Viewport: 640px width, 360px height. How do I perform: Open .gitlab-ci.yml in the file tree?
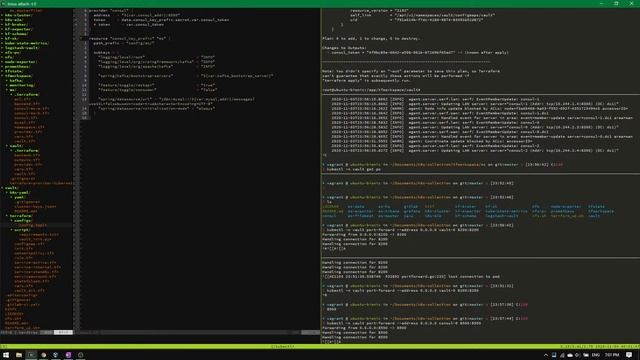[22, 304]
